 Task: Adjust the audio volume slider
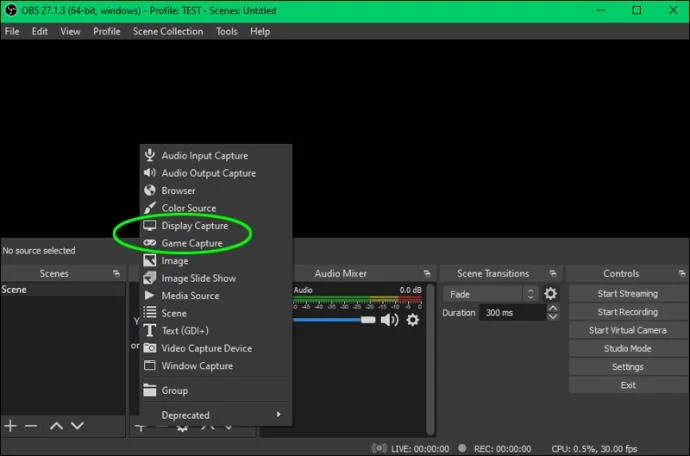[x=334, y=320]
